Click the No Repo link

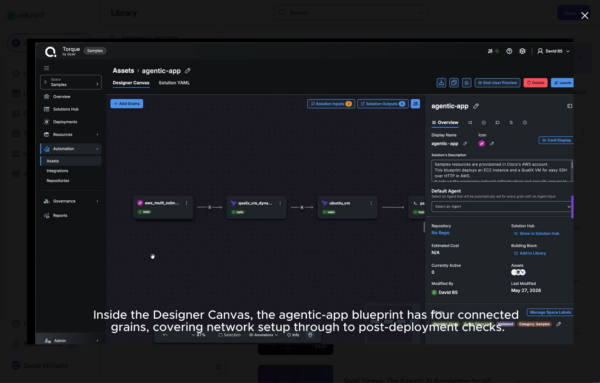[x=440, y=233]
